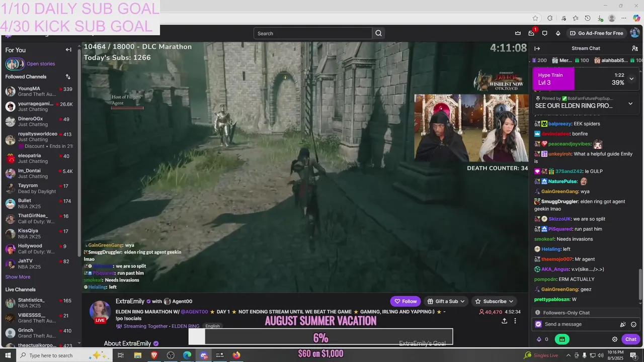Open File Explorer from taskbar

[137, 355]
